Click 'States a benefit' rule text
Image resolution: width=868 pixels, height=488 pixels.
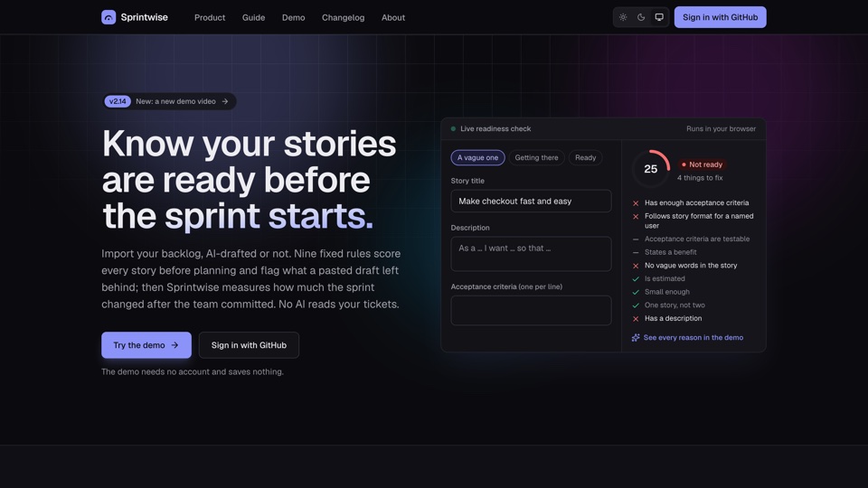tap(670, 252)
